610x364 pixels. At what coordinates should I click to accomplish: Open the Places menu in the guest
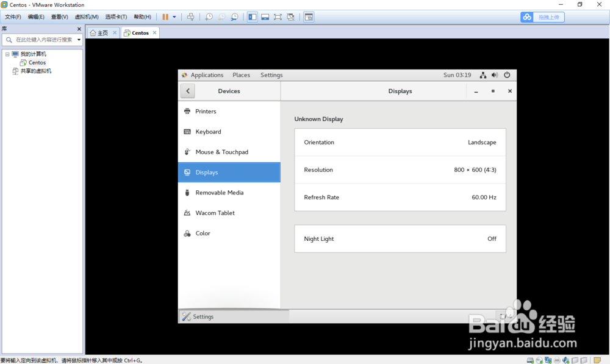pos(241,75)
